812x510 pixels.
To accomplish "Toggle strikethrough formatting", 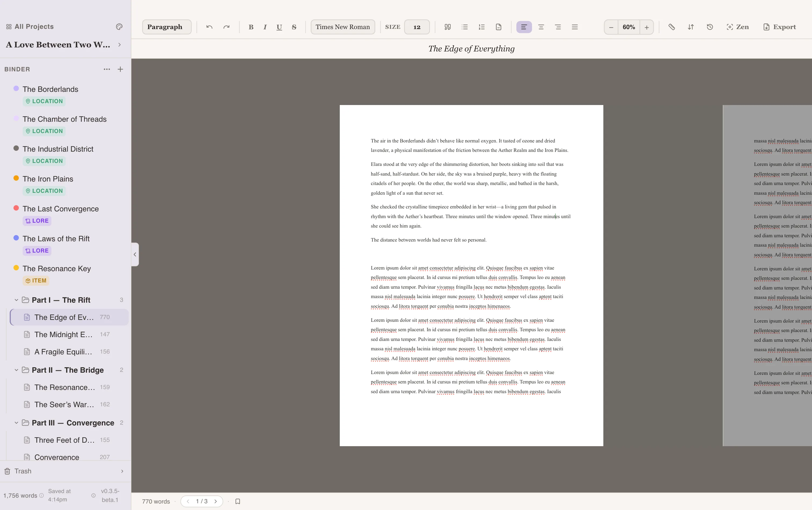I will tap(294, 27).
